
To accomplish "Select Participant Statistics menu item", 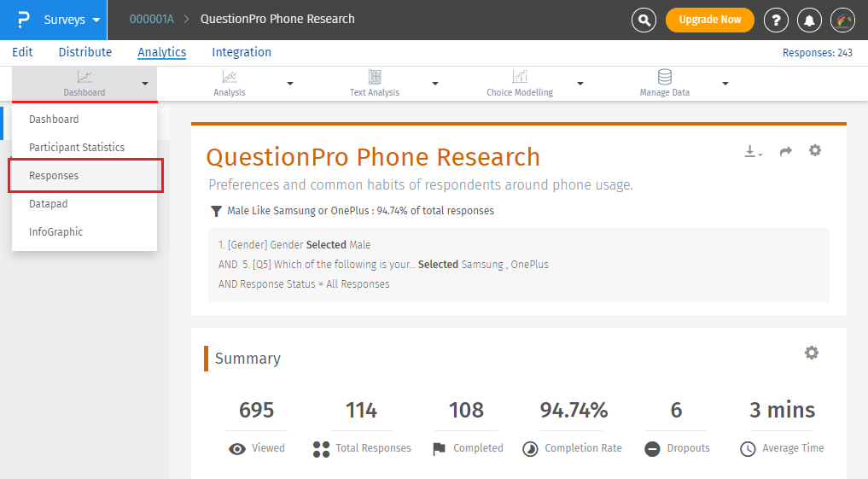I will 84,148.
